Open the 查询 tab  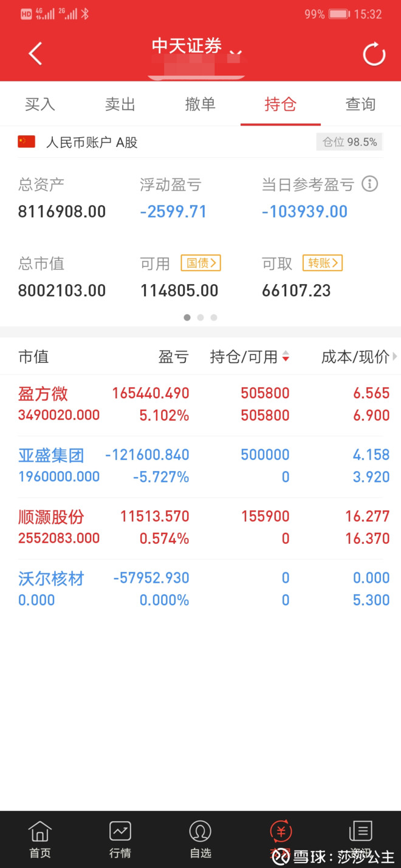click(361, 104)
